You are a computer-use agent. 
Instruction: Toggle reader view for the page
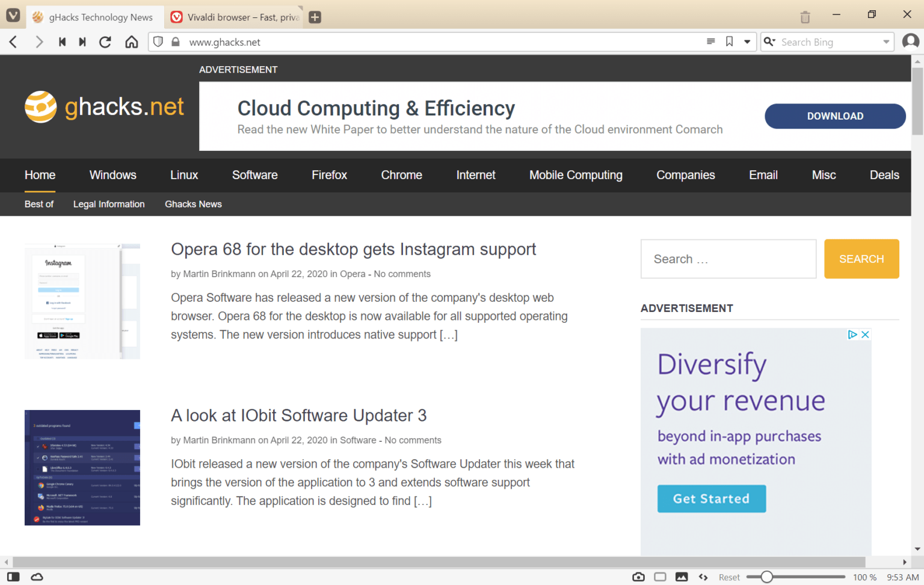(x=710, y=41)
